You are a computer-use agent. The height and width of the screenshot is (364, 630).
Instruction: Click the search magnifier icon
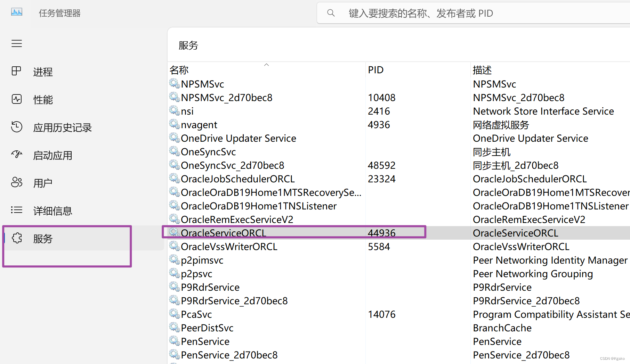(x=331, y=13)
